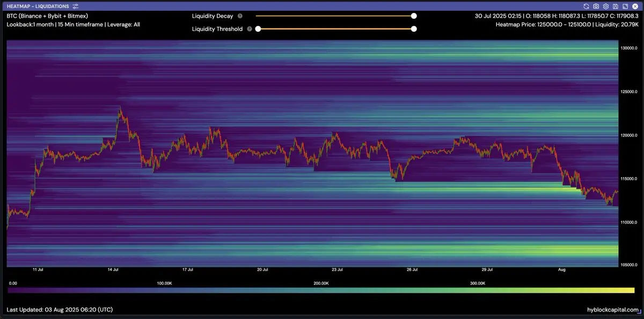The width and height of the screenshot is (644, 319).
Task: Click the liquidity color scale bar
Action: pyautogui.click(x=321, y=291)
